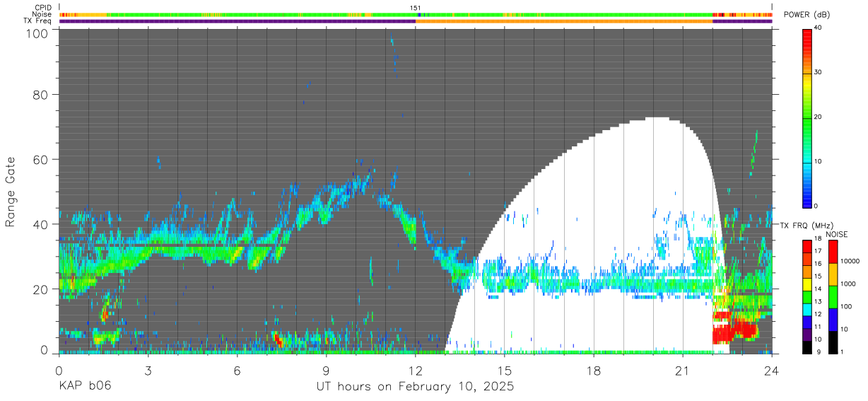Viewport: 868px width, 401px height.
Task: Click x-axis tick label '9'
Action: tap(327, 371)
